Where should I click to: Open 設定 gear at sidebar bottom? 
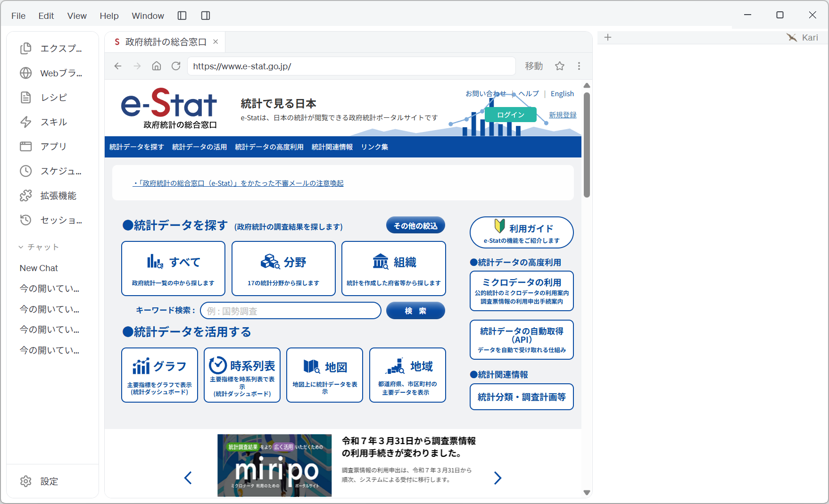(26, 481)
